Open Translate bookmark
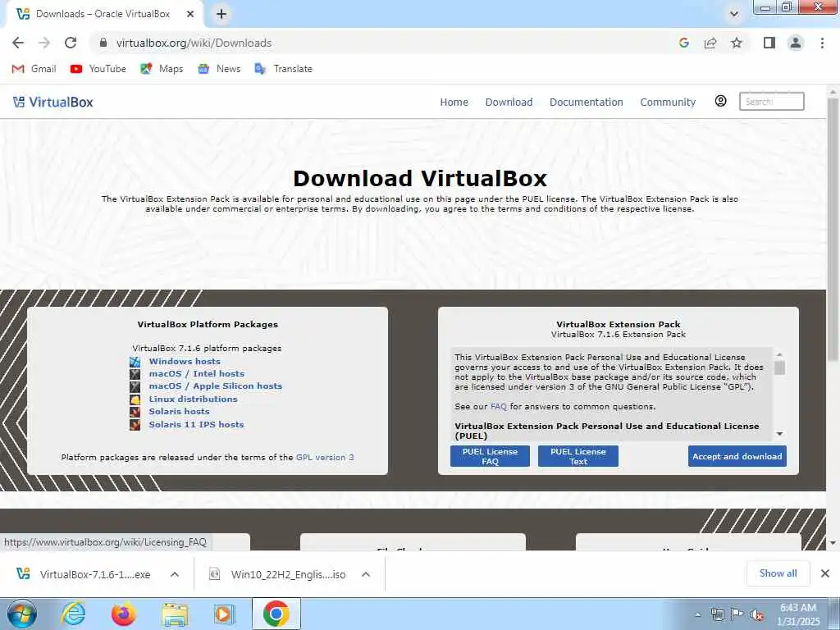840x630 pixels. click(x=283, y=69)
